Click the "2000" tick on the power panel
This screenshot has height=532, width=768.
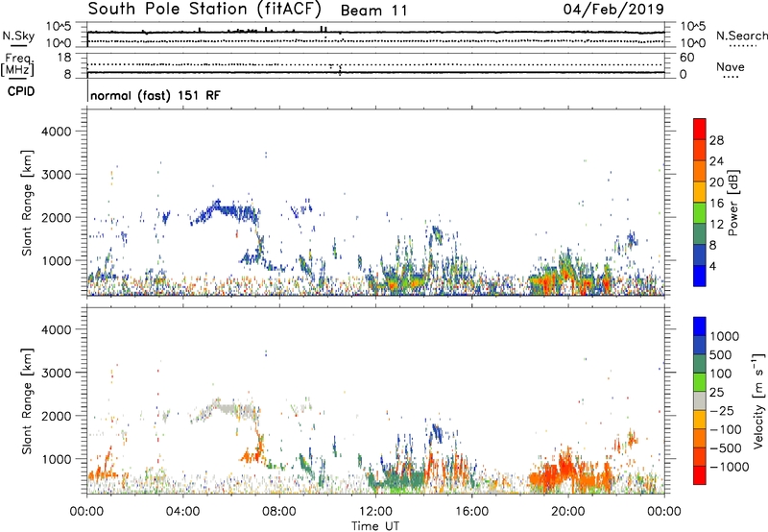click(56, 218)
